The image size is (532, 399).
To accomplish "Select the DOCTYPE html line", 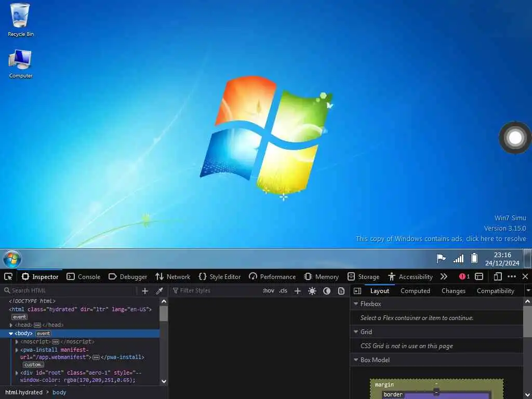I will [32, 301].
